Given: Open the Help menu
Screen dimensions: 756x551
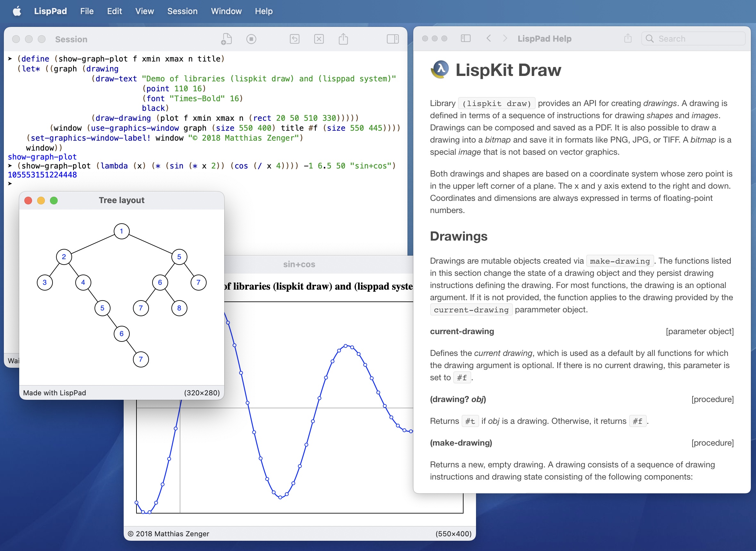Looking at the screenshot, I should tap(263, 11).
